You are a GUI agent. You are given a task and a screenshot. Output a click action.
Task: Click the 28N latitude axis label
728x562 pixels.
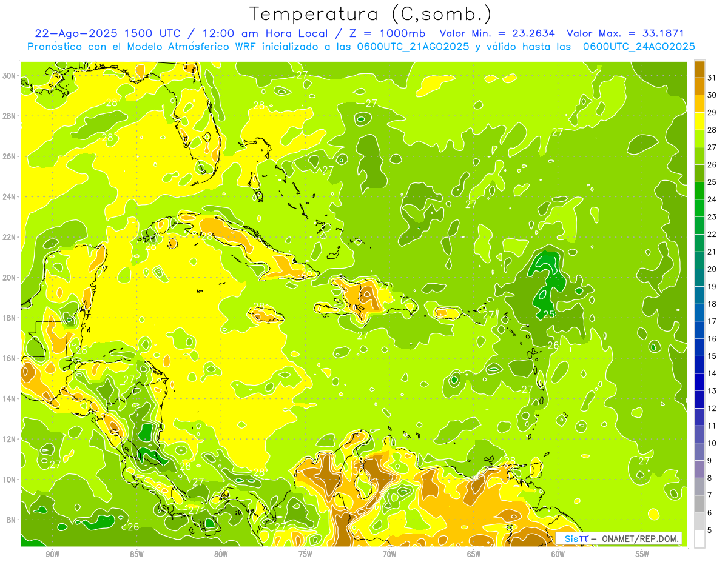click(10, 116)
